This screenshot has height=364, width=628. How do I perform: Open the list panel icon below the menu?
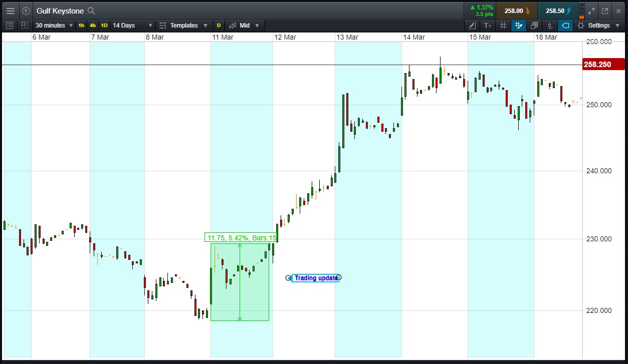coord(10,26)
